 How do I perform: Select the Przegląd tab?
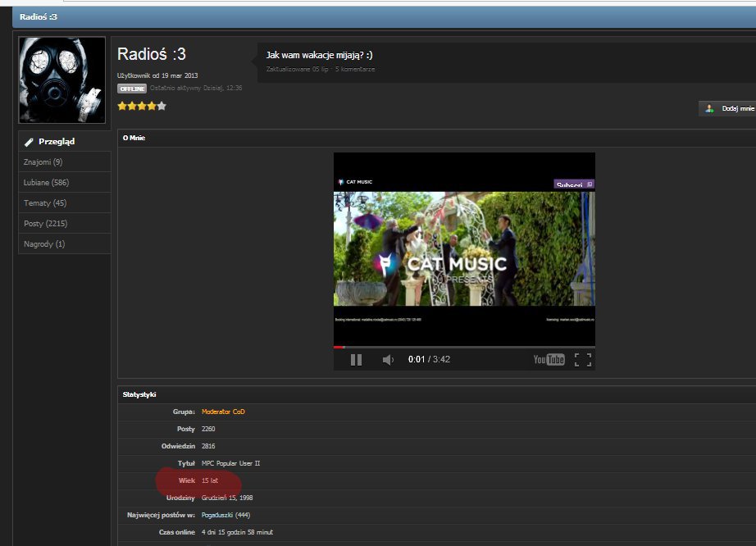[65, 141]
